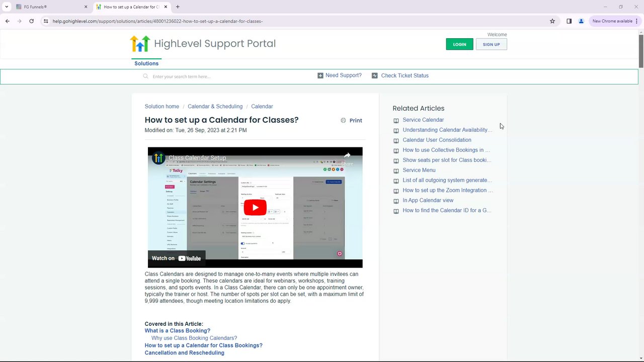Click the book icon beside Service Calendar
This screenshot has width=644, height=362.
point(396,121)
